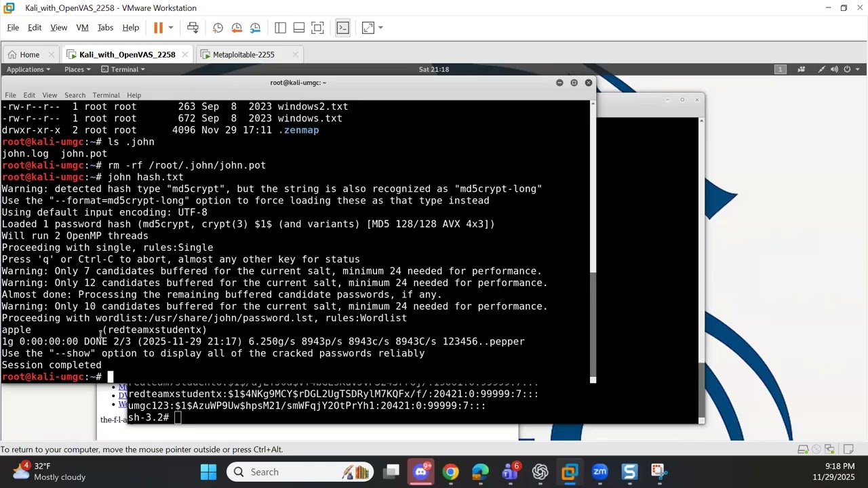Viewport: 868px width, 488px height.
Task: Expand the Places dropdown in the Kali panel
Action: pos(77,69)
